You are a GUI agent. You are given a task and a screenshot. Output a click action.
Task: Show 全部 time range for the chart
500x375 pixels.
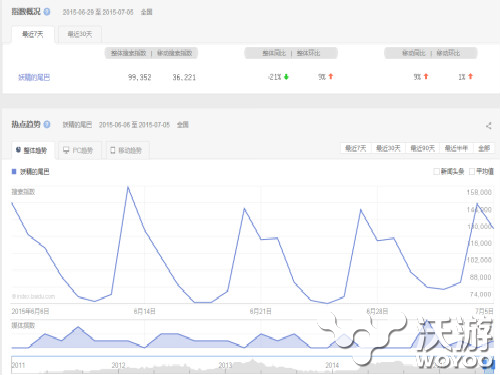[484, 148]
